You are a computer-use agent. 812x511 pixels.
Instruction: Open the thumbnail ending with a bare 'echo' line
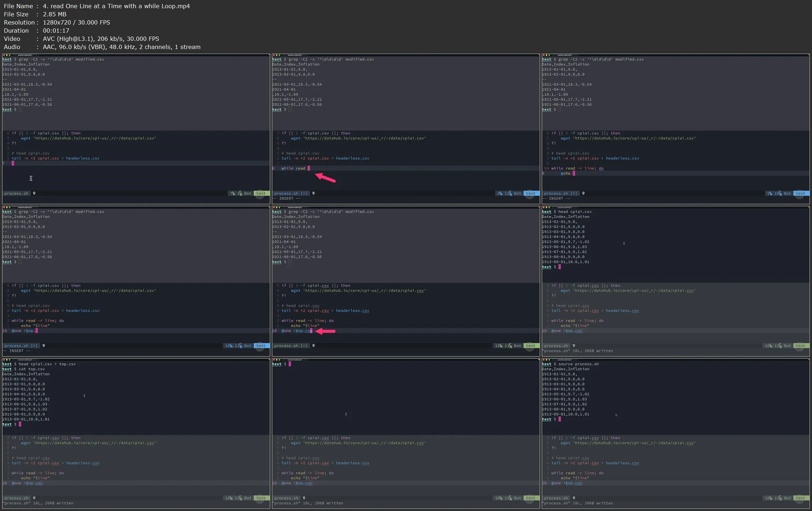tap(676, 129)
